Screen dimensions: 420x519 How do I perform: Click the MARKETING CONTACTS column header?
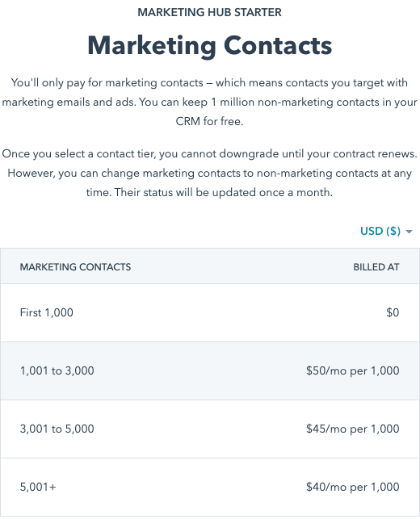click(76, 267)
